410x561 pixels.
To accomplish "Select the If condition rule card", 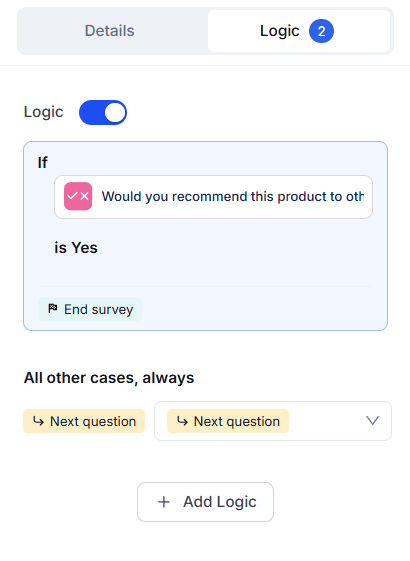I will tap(205, 236).
